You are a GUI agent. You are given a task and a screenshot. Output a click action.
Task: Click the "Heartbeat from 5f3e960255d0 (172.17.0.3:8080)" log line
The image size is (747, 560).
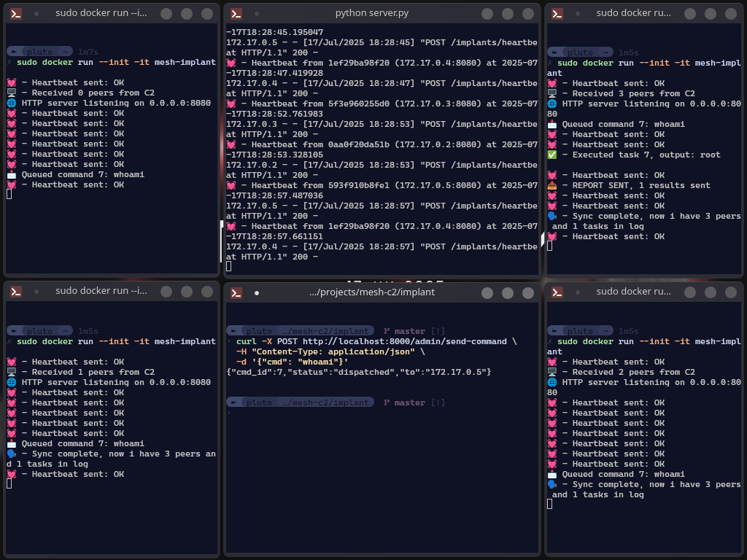(382, 104)
